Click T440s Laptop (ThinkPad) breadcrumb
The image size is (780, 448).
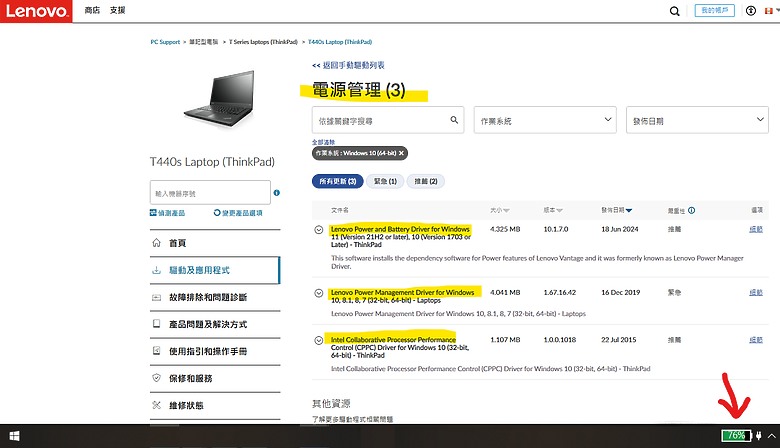340,42
